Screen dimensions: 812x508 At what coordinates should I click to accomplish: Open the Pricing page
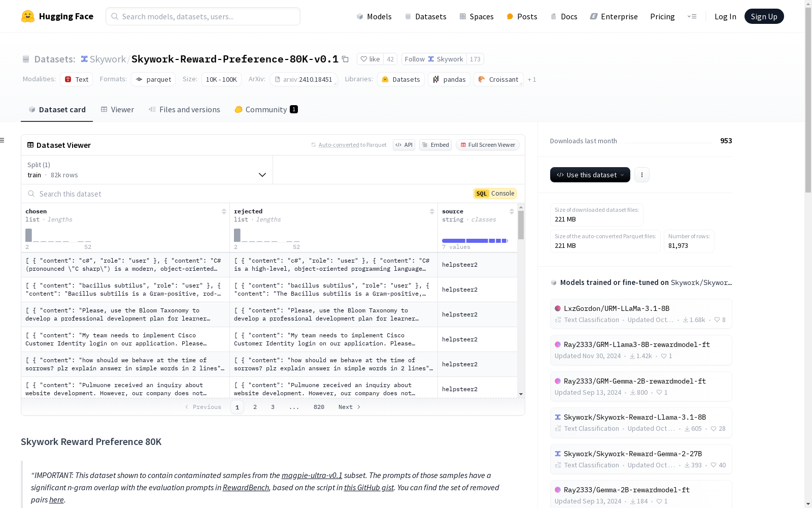pos(662,16)
